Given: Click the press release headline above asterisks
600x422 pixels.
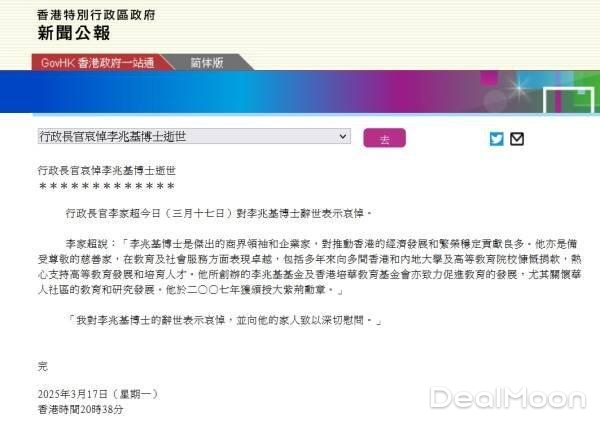Looking at the screenshot, I should pos(107,170).
